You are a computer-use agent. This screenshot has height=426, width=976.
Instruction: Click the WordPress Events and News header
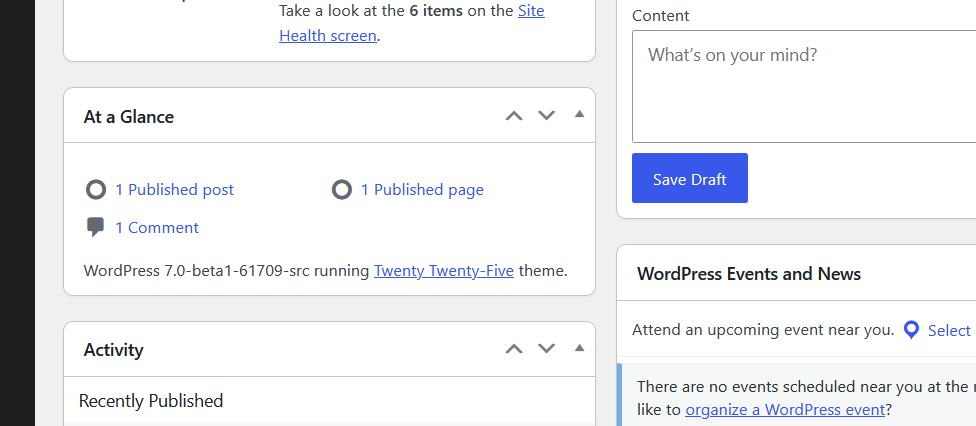749,274
